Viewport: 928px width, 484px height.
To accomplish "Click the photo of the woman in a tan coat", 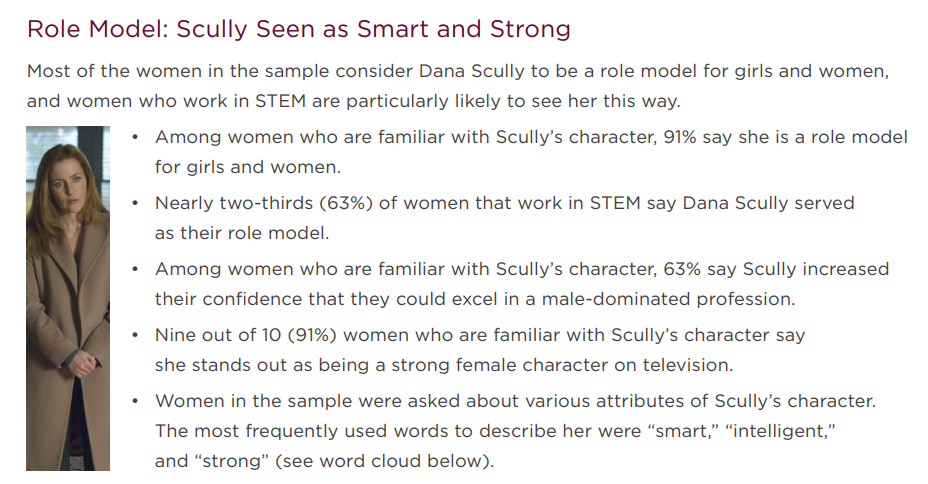I will (68, 298).
